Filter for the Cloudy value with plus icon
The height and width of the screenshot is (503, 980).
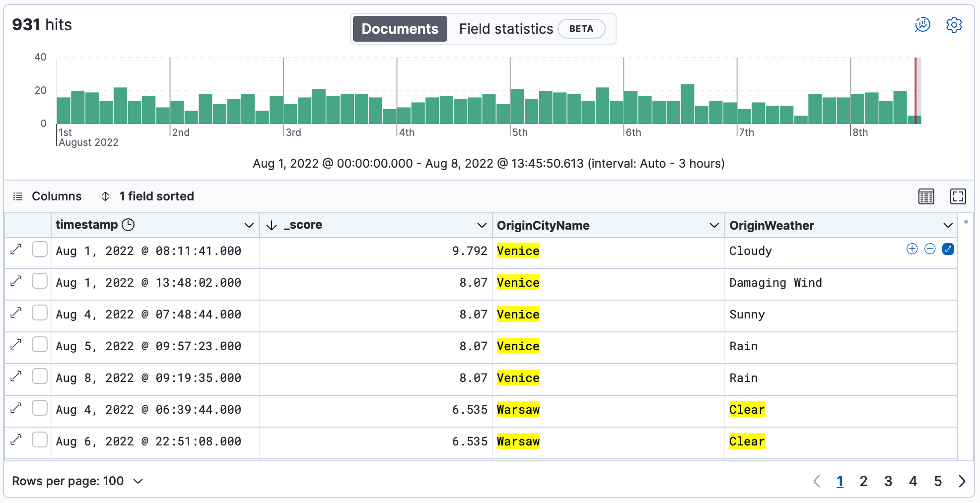point(912,249)
